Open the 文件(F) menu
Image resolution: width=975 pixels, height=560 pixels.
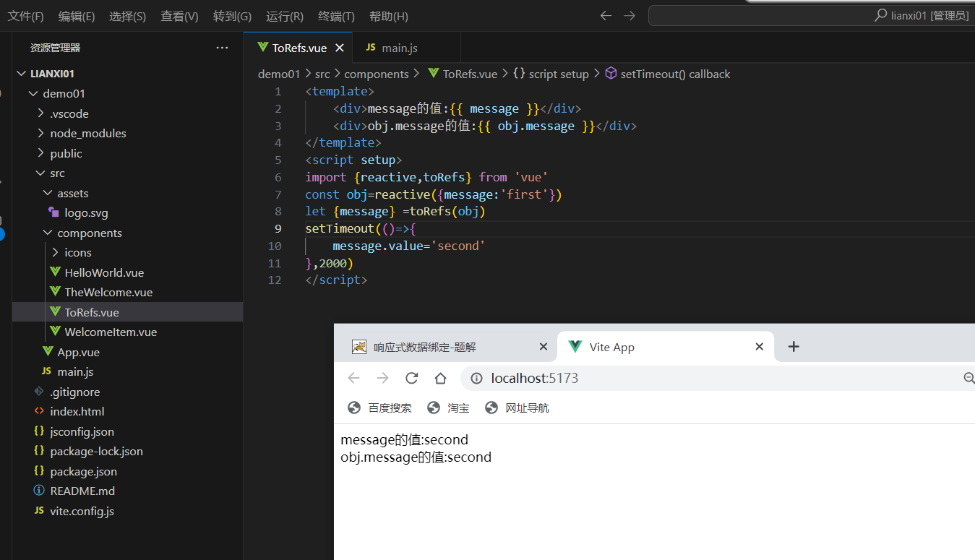(26, 16)
